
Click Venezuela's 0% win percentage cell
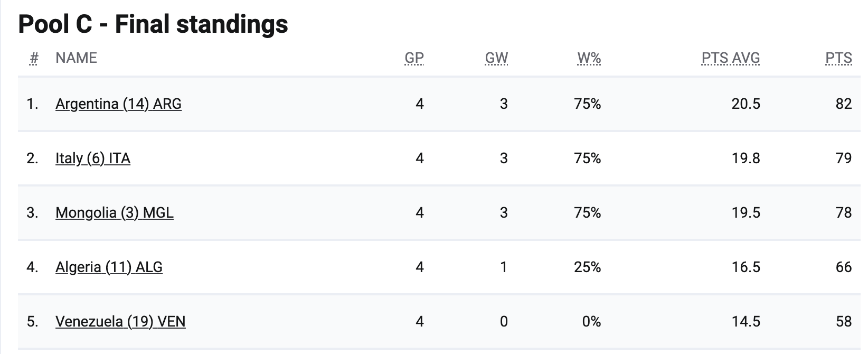[591, 322]
